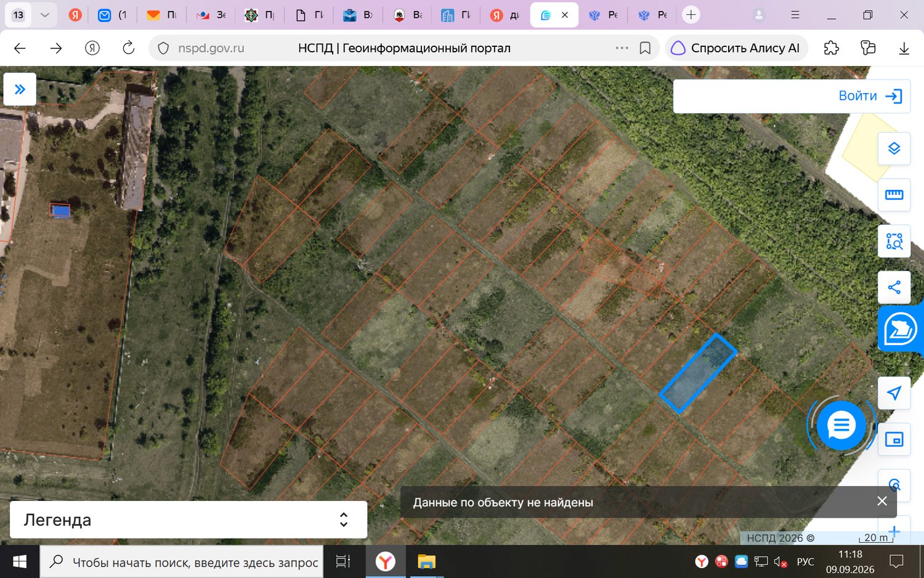924x578 pixels.
Task: Switch to the mail tab with envelope icon
Action: (112, 15)
